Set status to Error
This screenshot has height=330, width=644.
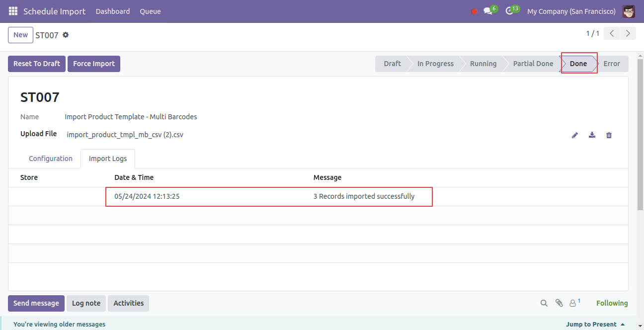pyautogui.click(x=612, y=64)
